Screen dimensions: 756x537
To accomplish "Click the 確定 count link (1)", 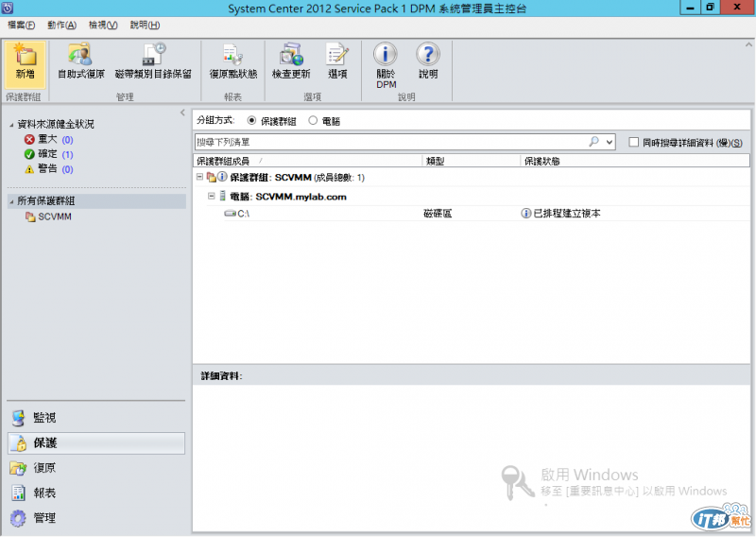I will click(x=67, y=154).
